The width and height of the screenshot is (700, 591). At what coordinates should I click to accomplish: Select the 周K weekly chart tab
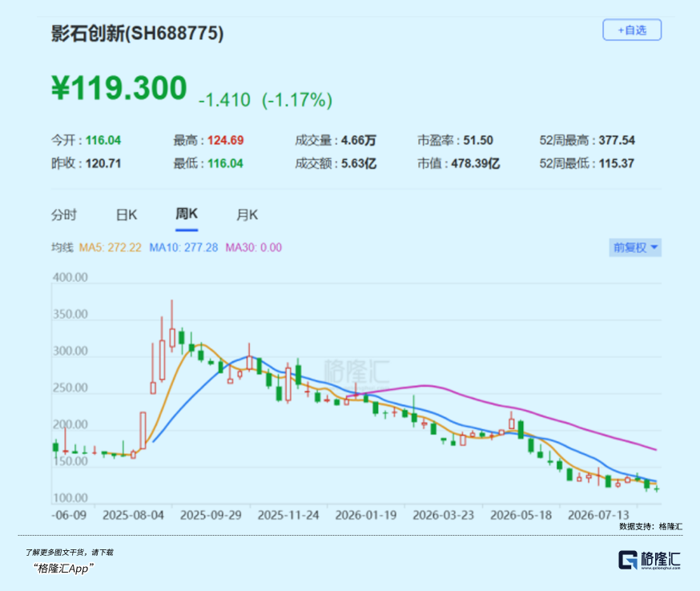pos(187,215)
